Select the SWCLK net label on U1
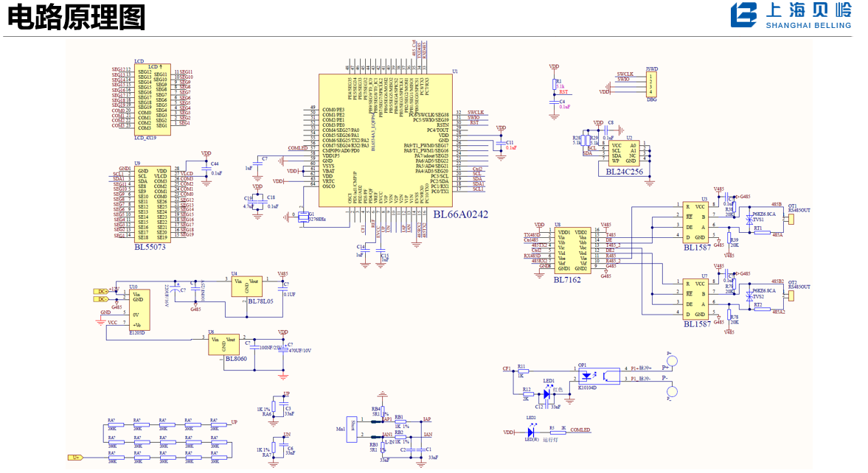868x473 pixels. [x=476, y=112]
